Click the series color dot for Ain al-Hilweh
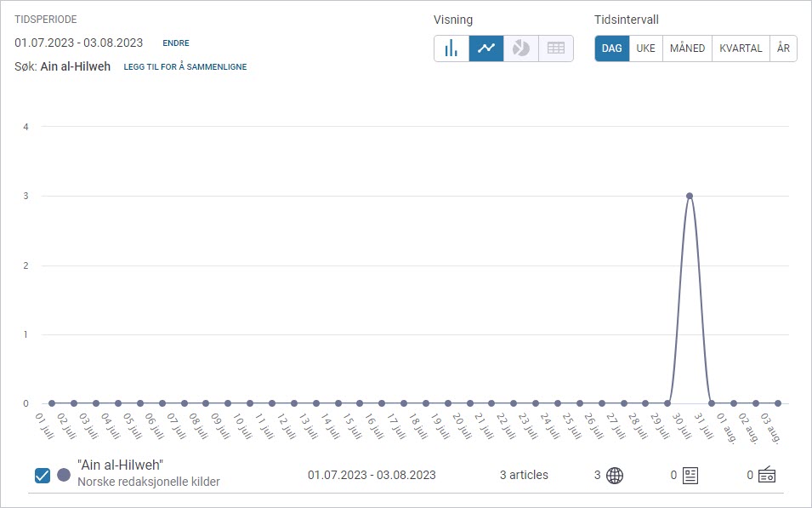Image resolution: width=812 pixels, height=508 pixels. (64, 476)
